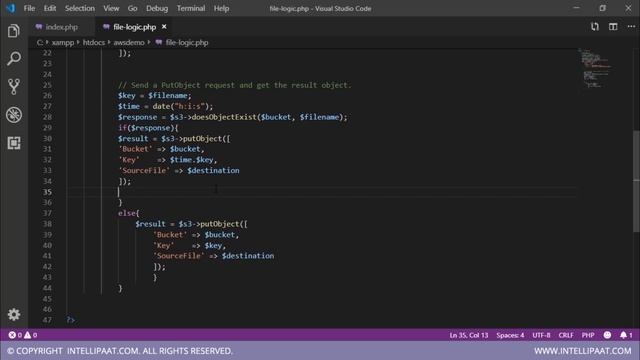
Task: Click if($response){ on line 29
Action: (x=148, y=128)
